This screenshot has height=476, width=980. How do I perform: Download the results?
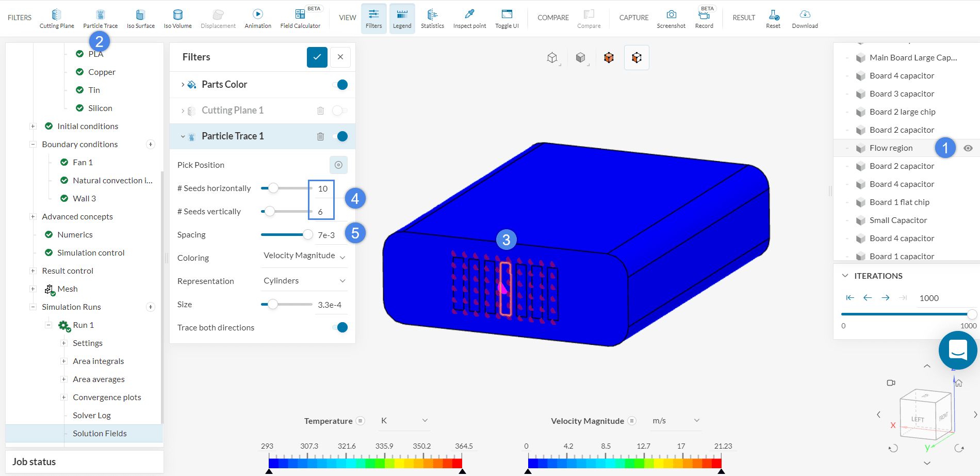[x=805, y=18]
